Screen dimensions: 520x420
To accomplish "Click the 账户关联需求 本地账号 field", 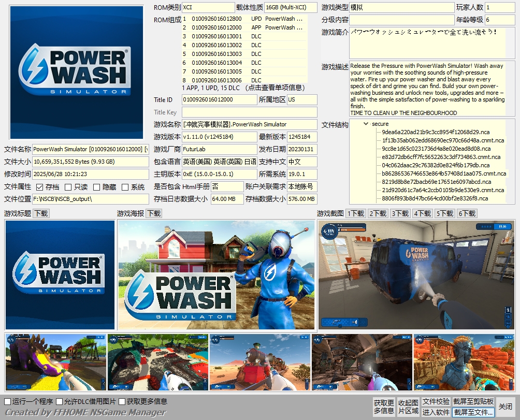I will coord(302,186).
